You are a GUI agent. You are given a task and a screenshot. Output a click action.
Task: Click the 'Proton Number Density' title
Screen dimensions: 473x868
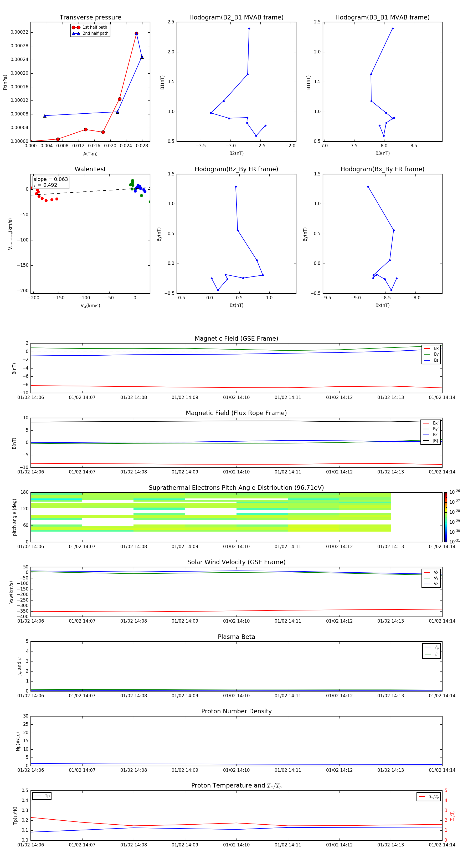[236, 711]
